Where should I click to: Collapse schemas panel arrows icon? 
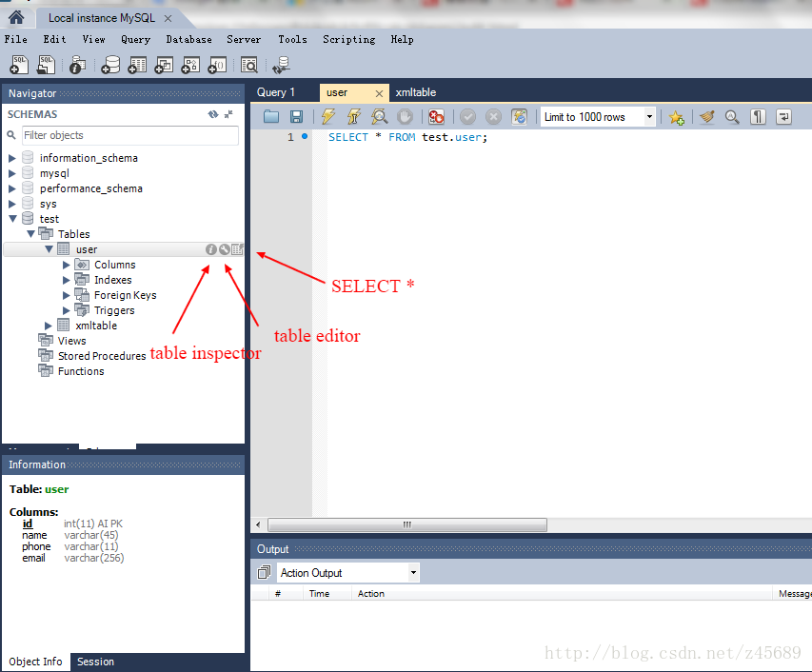coord(228,114)
